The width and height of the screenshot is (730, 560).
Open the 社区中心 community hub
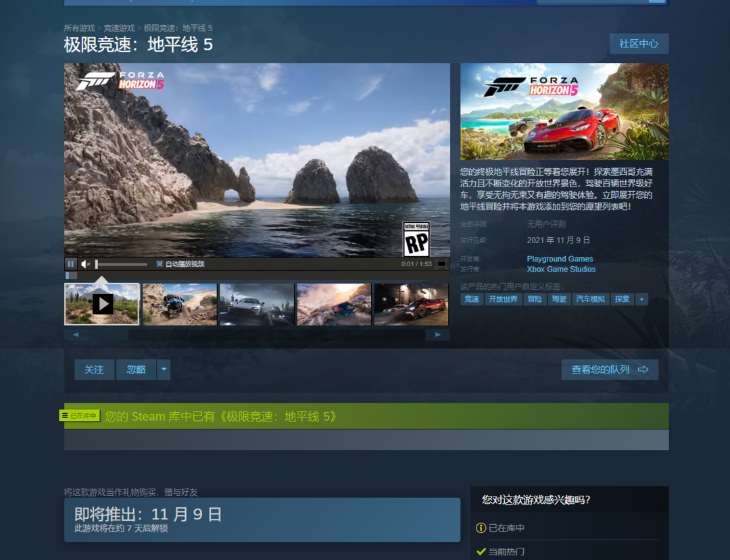[639, 44]
